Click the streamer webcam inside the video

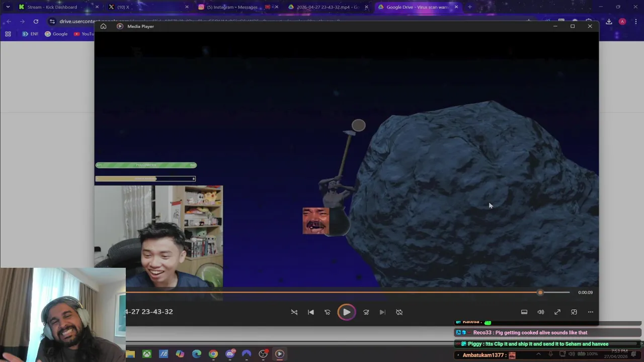point(158,236)
